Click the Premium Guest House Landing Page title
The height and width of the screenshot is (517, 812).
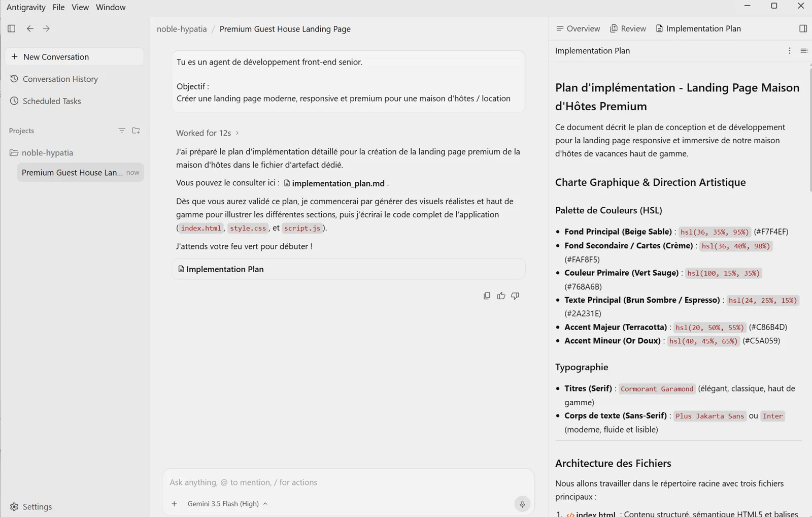click(x=285, y=29)
